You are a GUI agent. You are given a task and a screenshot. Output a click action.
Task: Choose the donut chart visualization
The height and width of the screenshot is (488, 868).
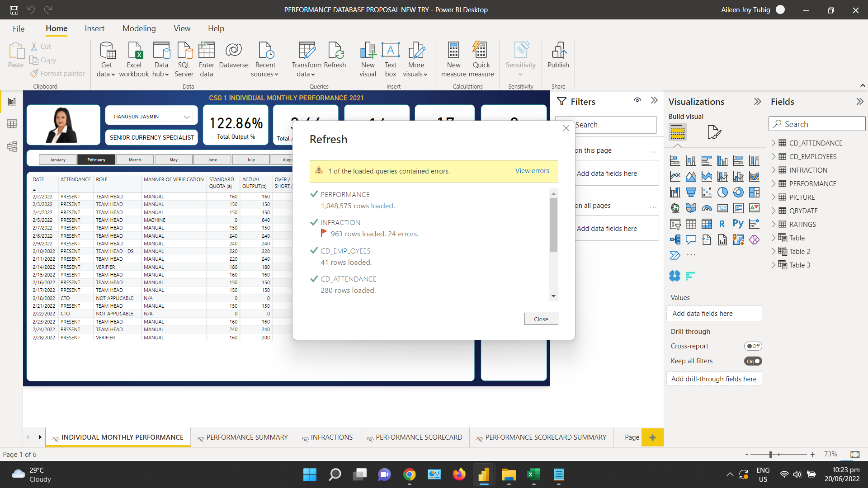coord(738,192)
